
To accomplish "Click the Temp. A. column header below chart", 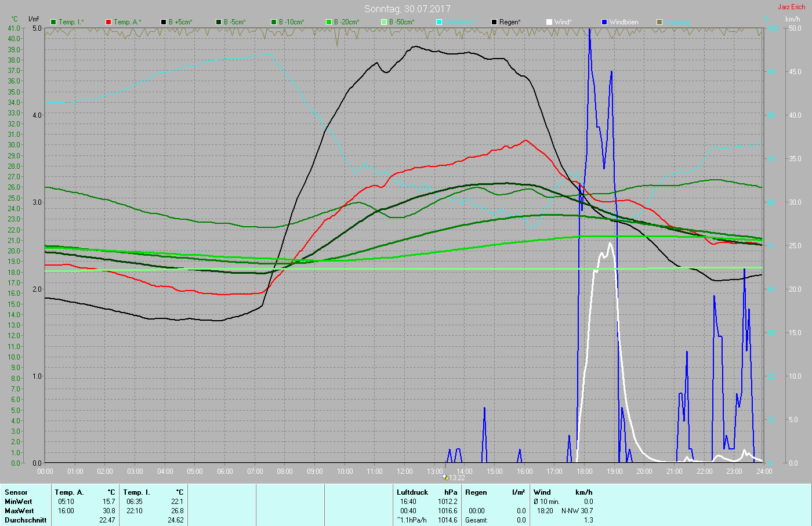I will coord(69,492).
